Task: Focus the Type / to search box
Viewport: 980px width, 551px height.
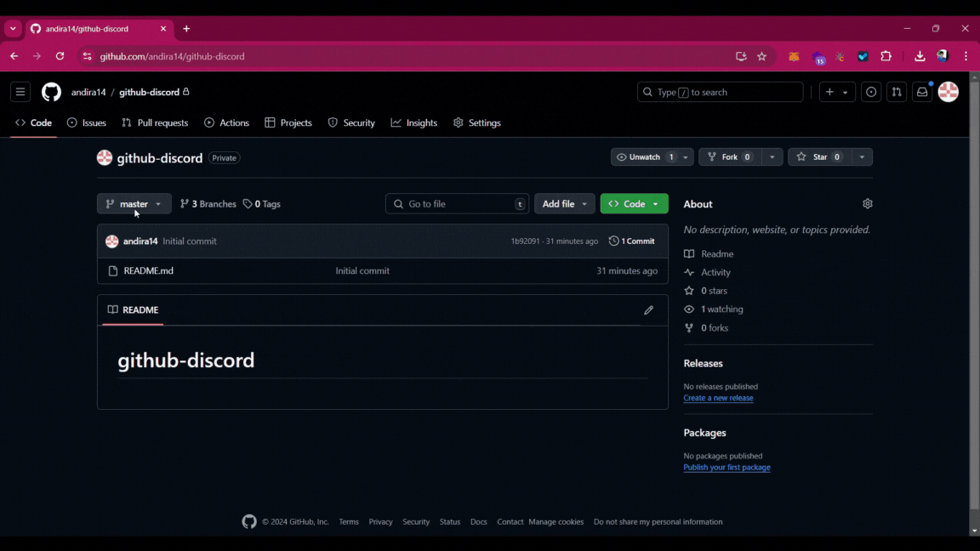Action: coord(720,92)
